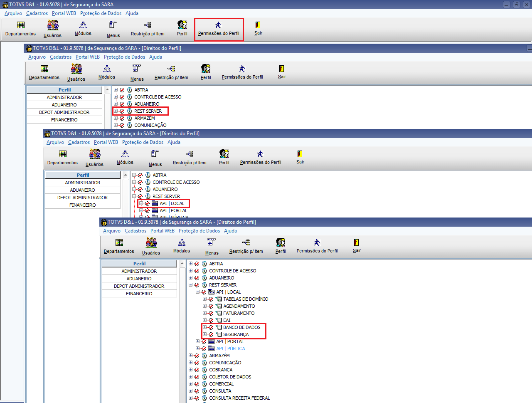Expand the COMERCIAL node
This screenshot has width=532, height=403.
click(x=191, y=384)
